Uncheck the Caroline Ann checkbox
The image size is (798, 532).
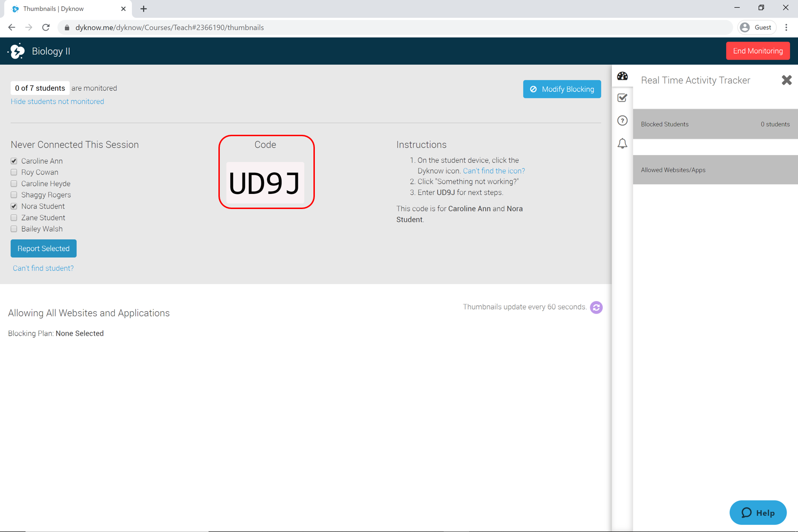tap(14, 161)
